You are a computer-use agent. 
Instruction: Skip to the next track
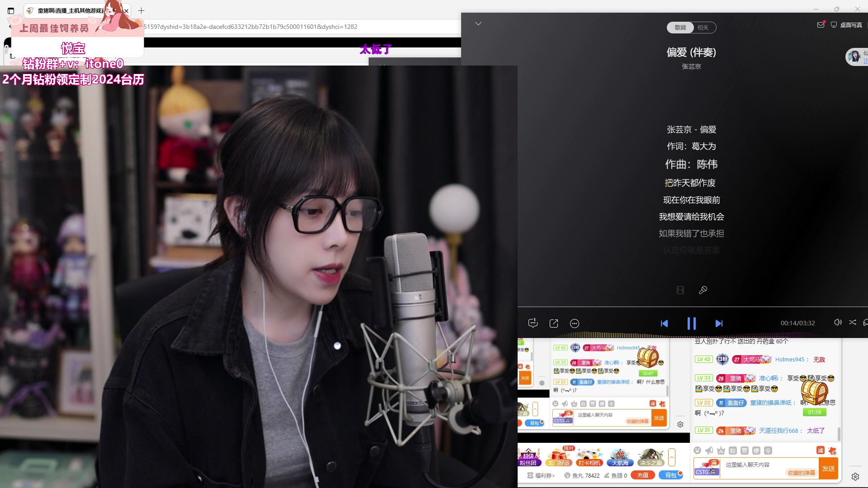[x=719, y=324]
